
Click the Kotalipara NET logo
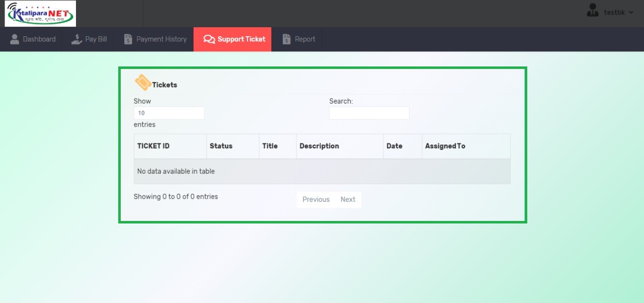tap(40, 14)
